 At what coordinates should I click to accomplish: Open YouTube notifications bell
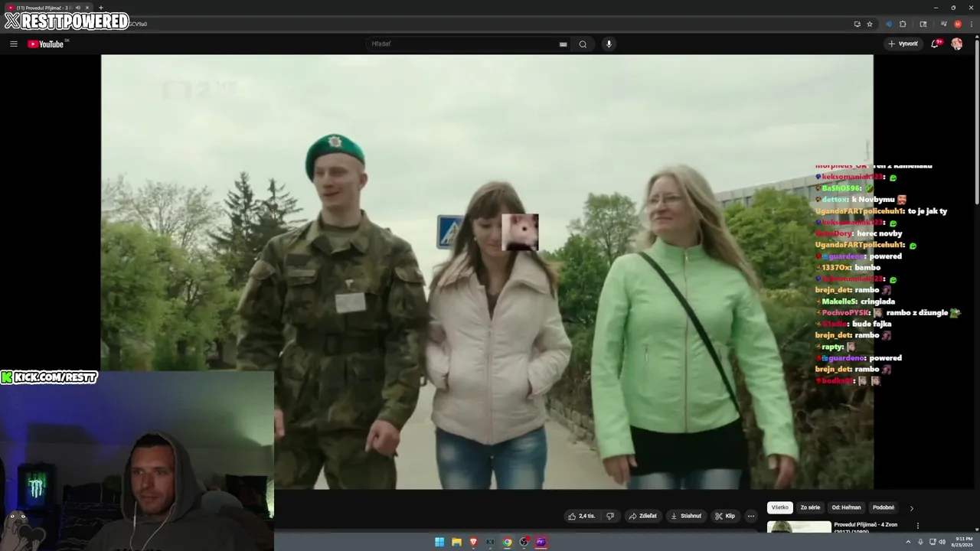pos(935,44)
